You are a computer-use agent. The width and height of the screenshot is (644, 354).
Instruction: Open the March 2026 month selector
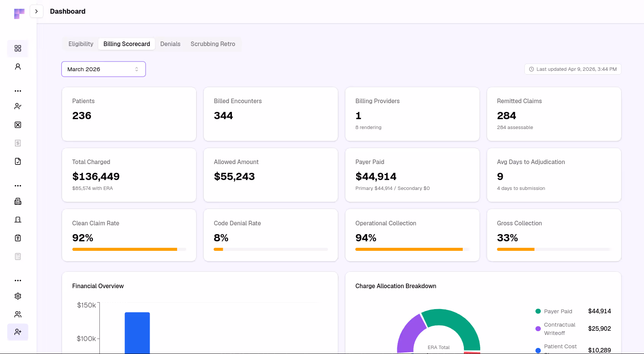point(103,69)
